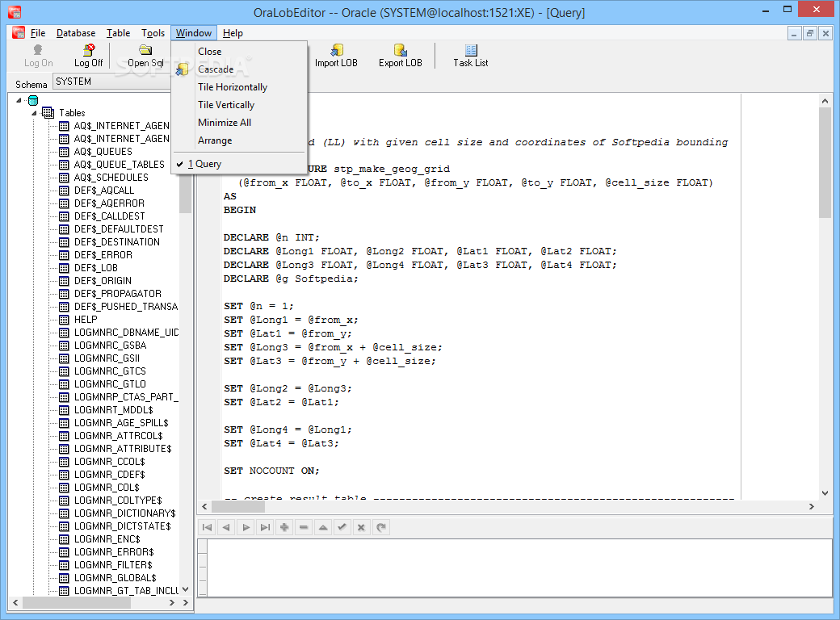Click the refresh data navigator button
This screenshot has width=840, height=620.
coord(381,527)
